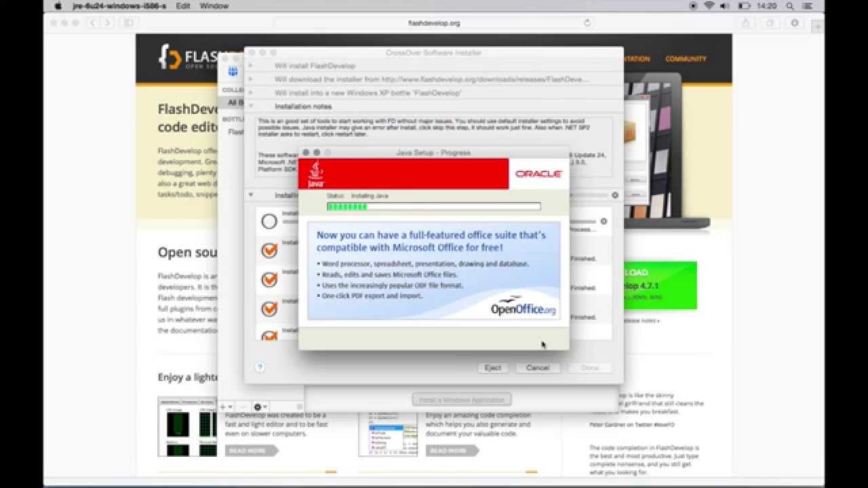
Task: Click the FlashDevelop site logo
Action: coord(188,57)
